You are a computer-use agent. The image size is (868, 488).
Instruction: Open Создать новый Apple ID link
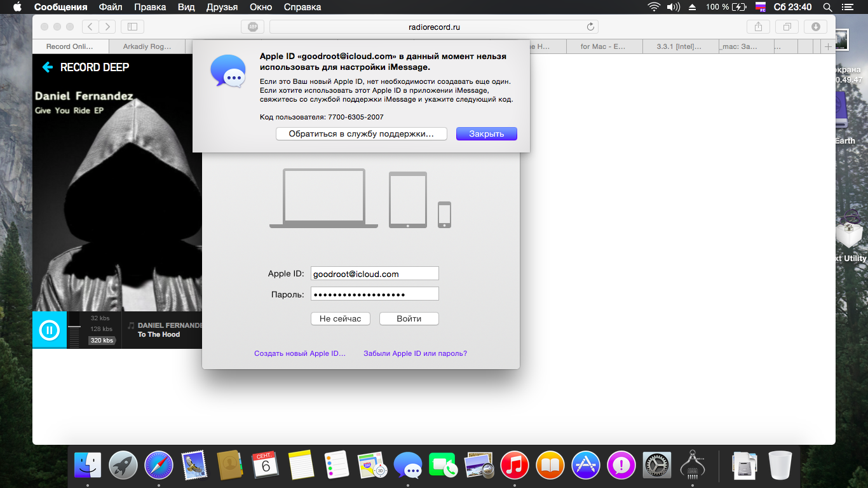[300, 353]
